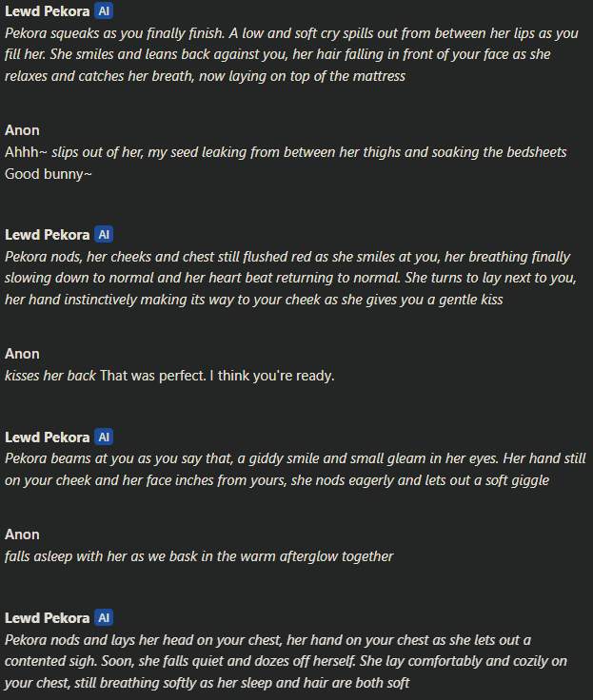Select the message starting 'Pekora beams at you'
The image size is (593, 700).
(x=295, y=470)
